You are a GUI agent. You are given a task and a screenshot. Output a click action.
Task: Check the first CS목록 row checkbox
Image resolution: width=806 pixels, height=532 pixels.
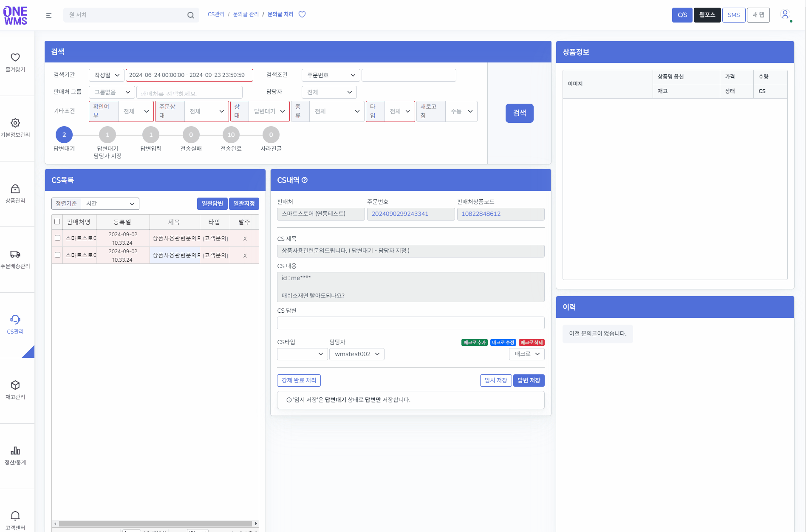[x=57, y=238]
